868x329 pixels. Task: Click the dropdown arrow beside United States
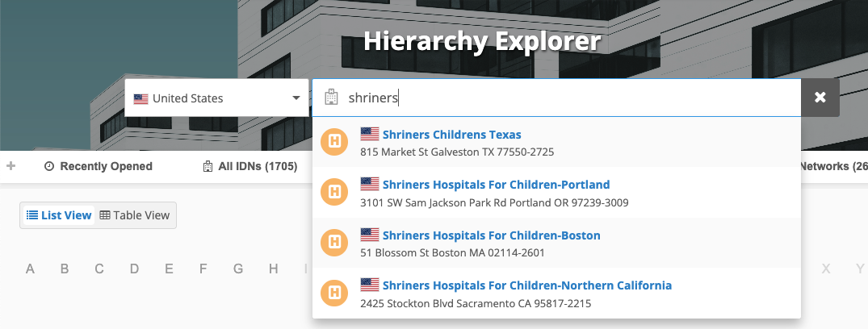point(296,98)
